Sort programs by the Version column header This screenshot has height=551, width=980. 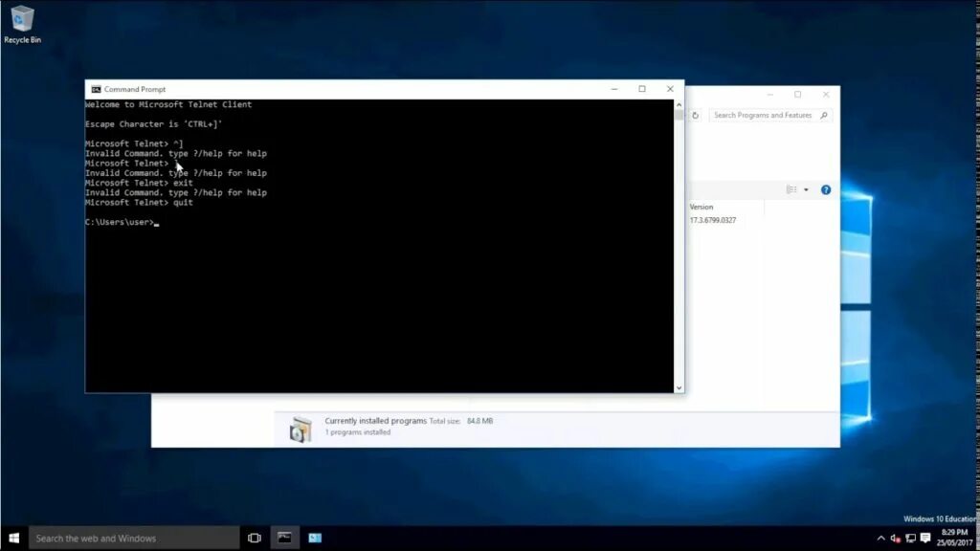(702, 207)
